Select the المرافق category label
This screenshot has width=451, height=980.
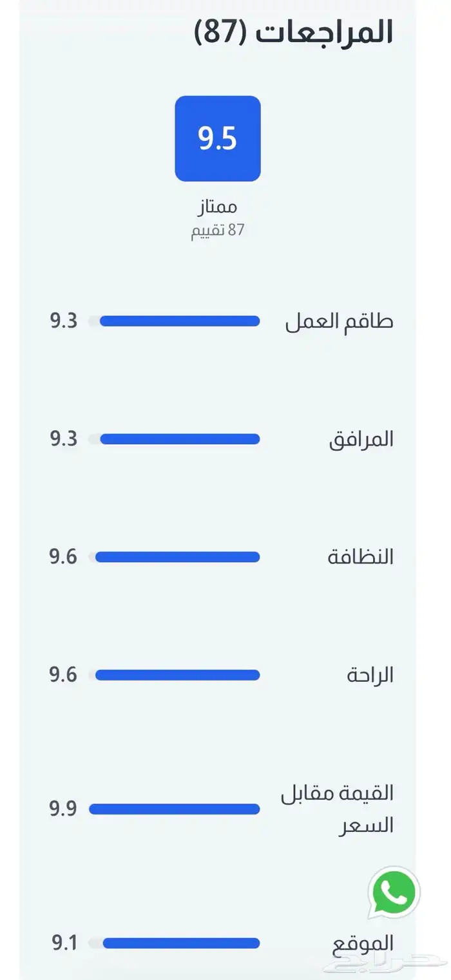click(361, 439)
